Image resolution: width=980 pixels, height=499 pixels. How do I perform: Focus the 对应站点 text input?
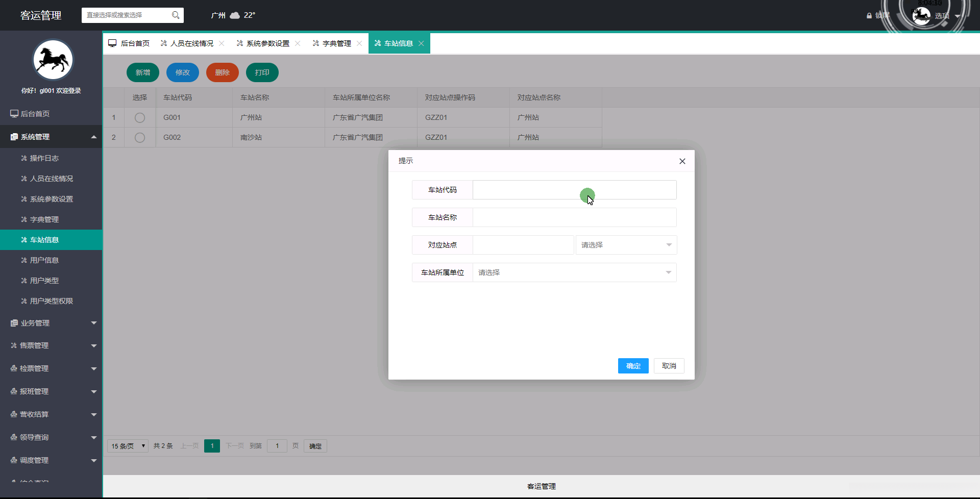click(523, 245)
